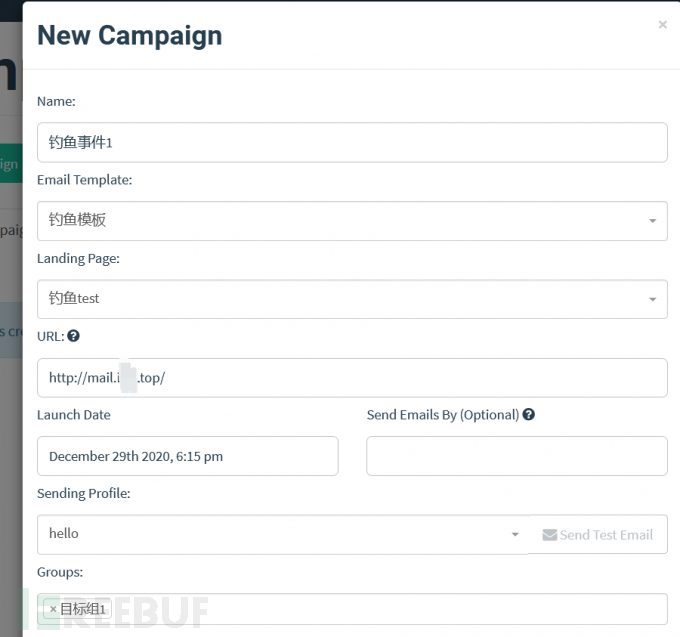Close the New Campaign dialog
The width and height of the screenshot is (680, 637).
click(662, 25)
